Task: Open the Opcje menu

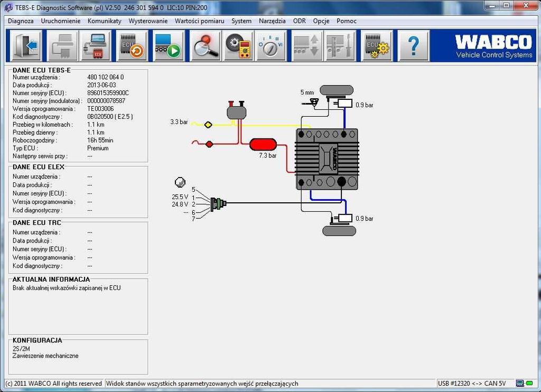Action: [321, 21]
